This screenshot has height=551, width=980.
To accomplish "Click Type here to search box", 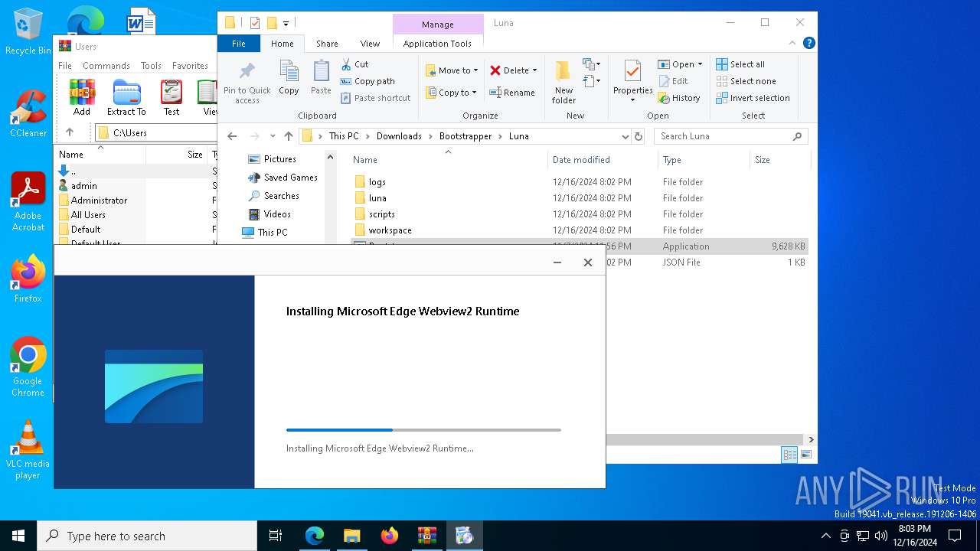I will point(147,536).
